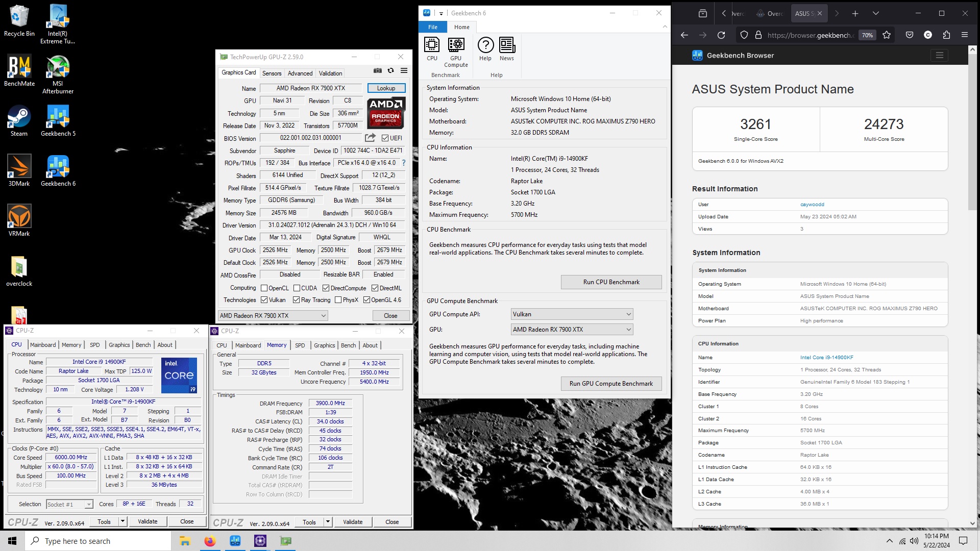Viewport: 980px width, 551px height.
Task: Click Lookup button in GPU-Z
Action: pyautogui.click(x=386, y=88)
